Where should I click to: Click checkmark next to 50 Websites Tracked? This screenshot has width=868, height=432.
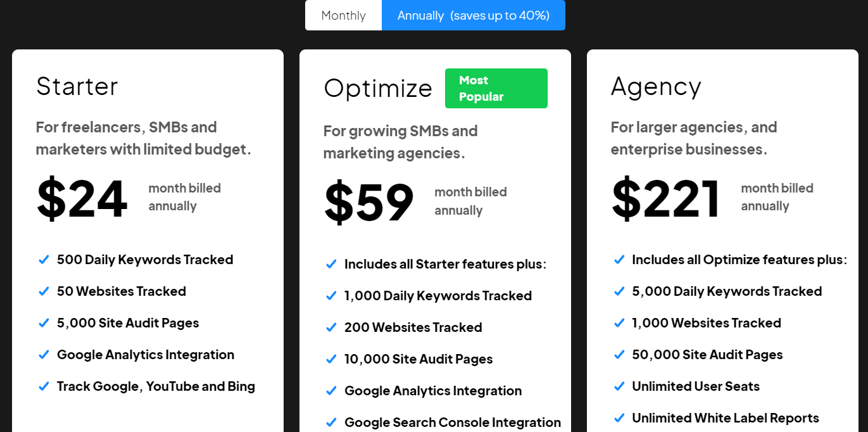pyautogui.click(x=44, y=291)
